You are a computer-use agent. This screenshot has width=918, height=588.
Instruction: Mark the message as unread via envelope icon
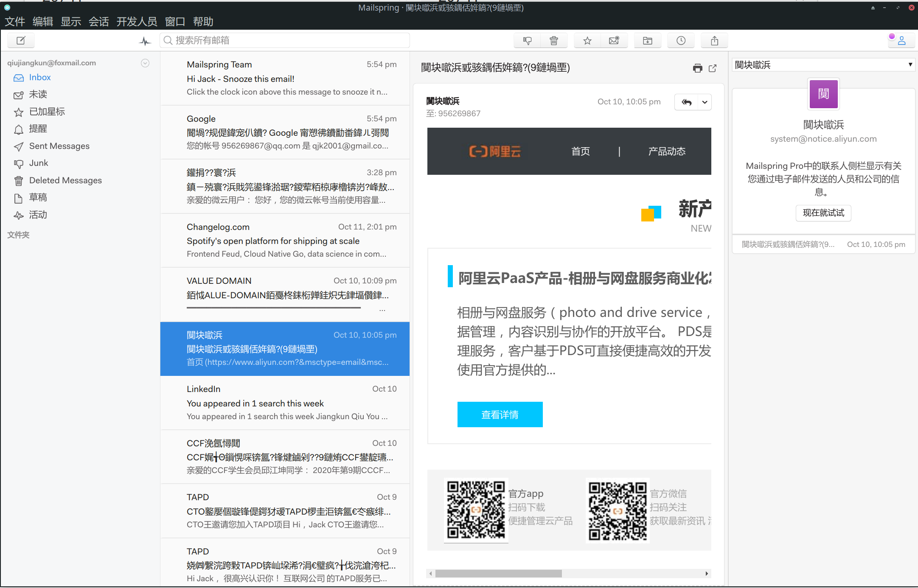tap(614, 40)
